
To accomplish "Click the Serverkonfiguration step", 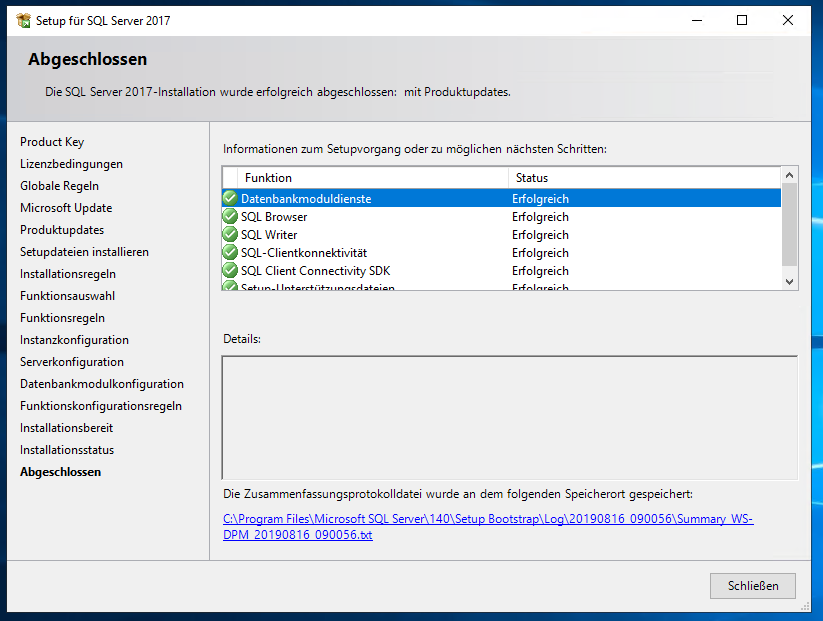I will coord(72,362).
